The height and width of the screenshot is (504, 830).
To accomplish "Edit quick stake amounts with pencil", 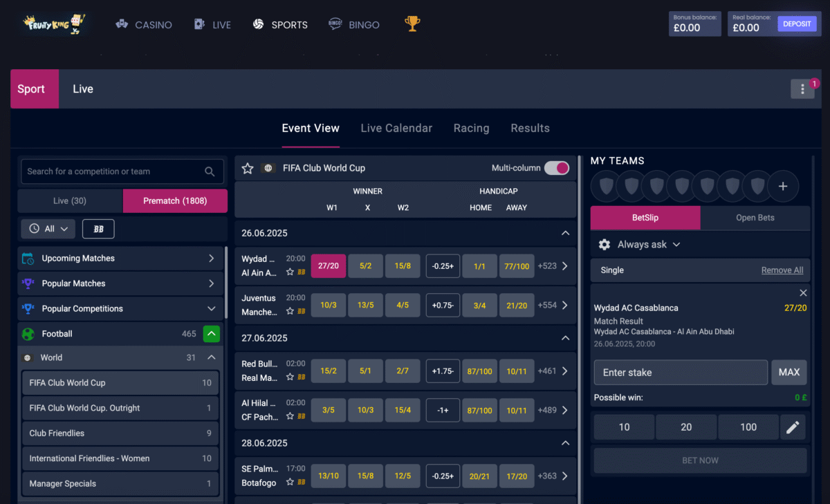I will pos(793,427).
